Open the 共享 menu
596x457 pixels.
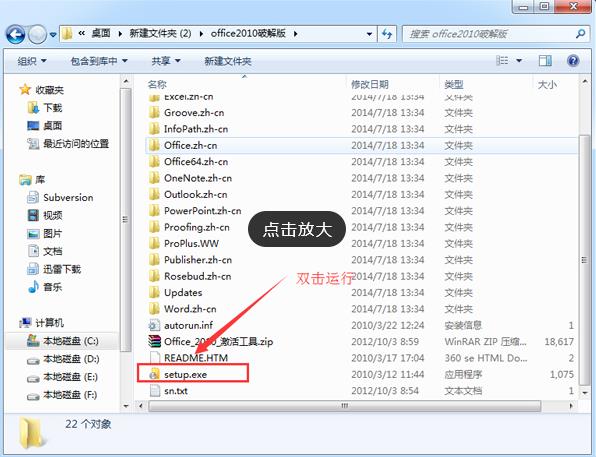click(166, 61)
